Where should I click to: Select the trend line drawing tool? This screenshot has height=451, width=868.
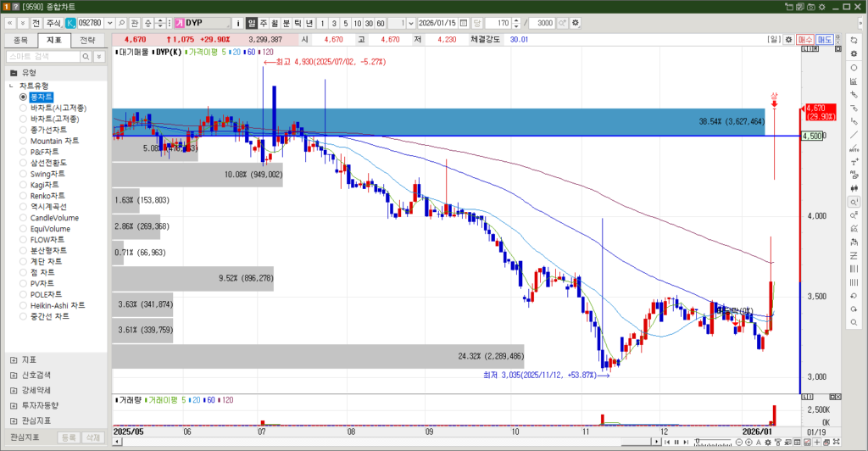pos(854,135)
